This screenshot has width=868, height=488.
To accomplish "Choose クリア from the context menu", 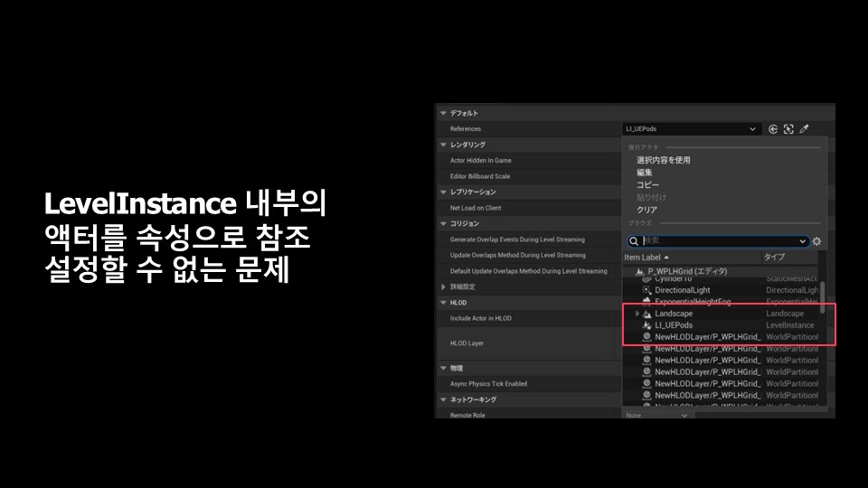I will (647, 210).
